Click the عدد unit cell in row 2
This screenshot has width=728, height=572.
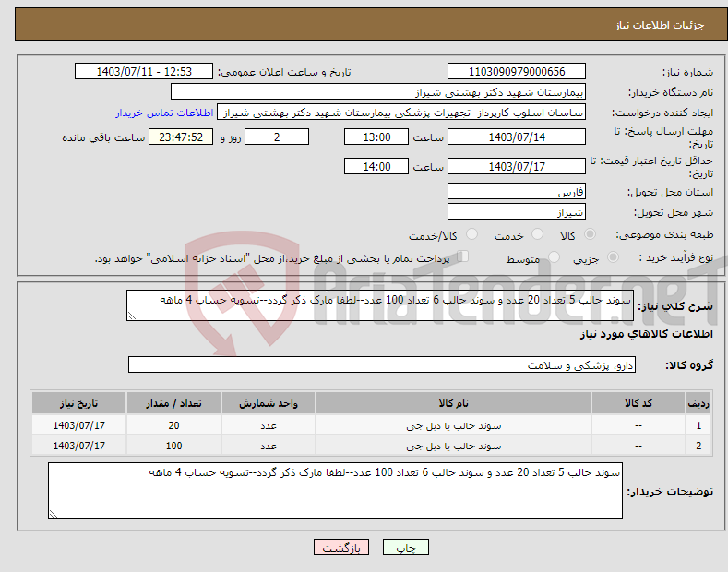coord(269,446)
